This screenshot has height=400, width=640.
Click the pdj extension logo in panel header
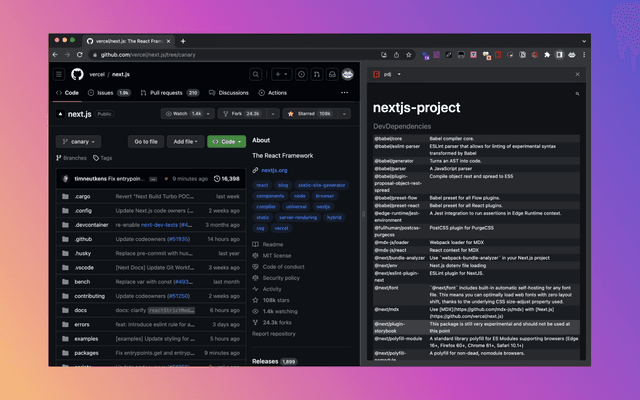point(376,74)
